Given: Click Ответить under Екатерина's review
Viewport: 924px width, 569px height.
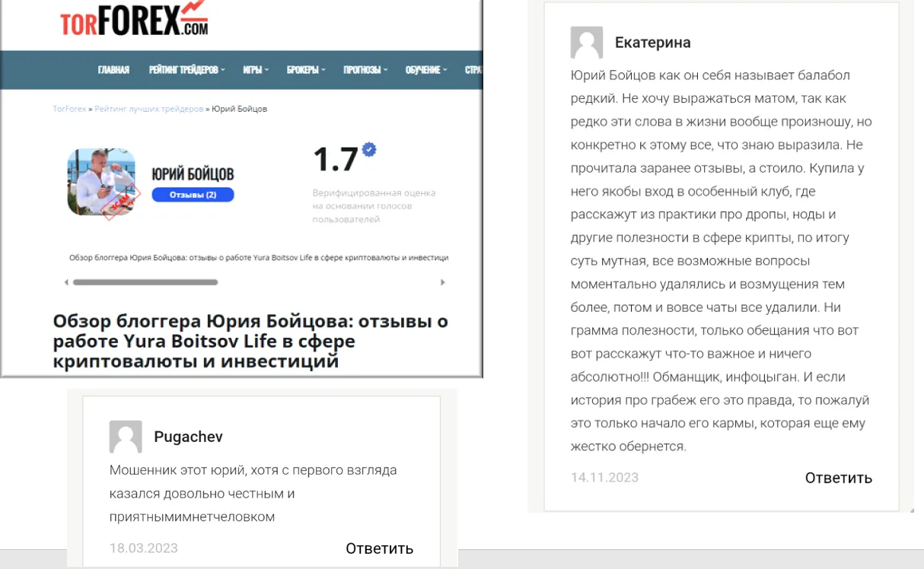Looking at the screenshot, I should click(839, 478).
